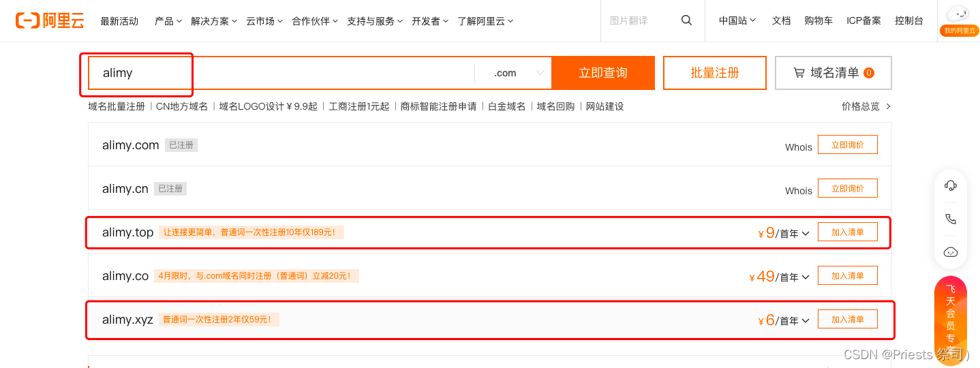
Task: Open 工商注册1元起 link
Action: point(359,106)
